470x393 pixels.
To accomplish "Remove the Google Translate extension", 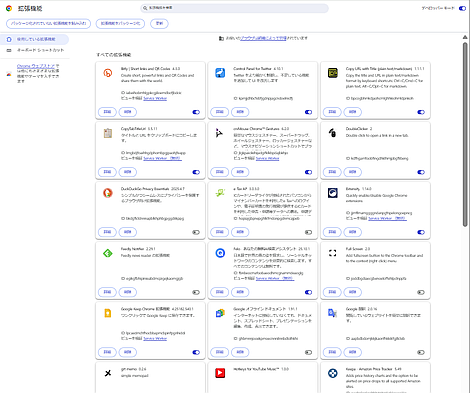I will pos(353,352).
